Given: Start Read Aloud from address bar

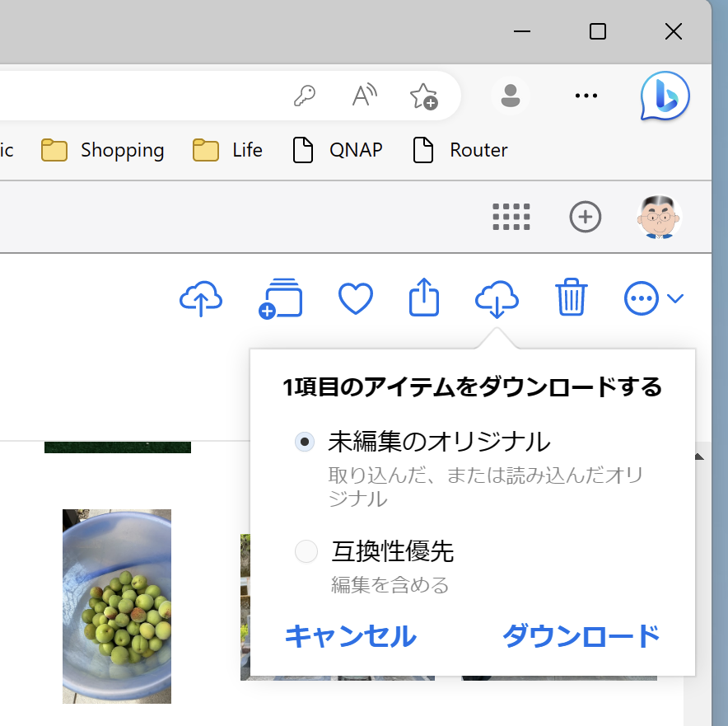Looking at the screenshot, I should click(365, 96).
